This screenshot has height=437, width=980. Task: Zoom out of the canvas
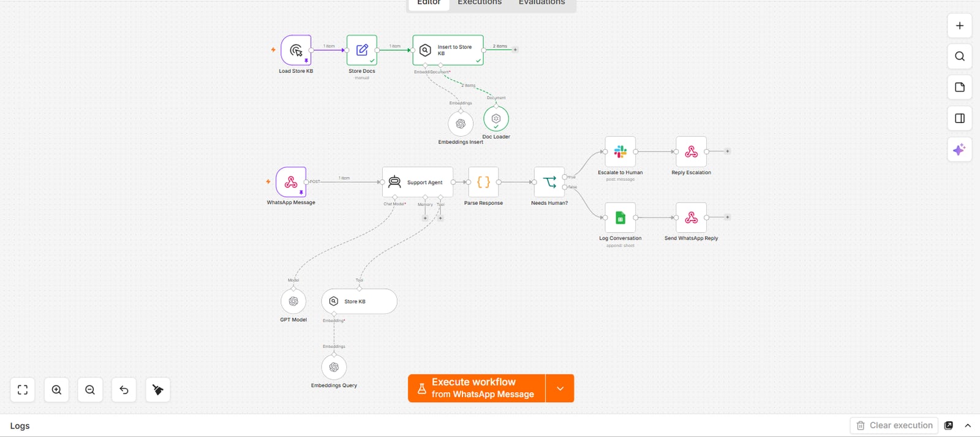(90, 390)
